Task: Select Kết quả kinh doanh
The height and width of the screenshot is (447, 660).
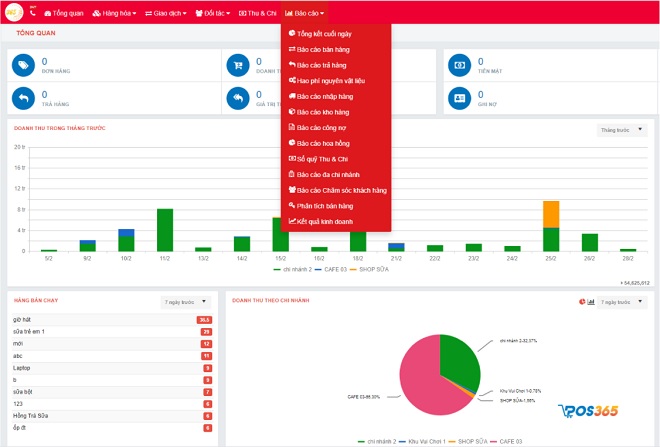Action: point(336,221)
